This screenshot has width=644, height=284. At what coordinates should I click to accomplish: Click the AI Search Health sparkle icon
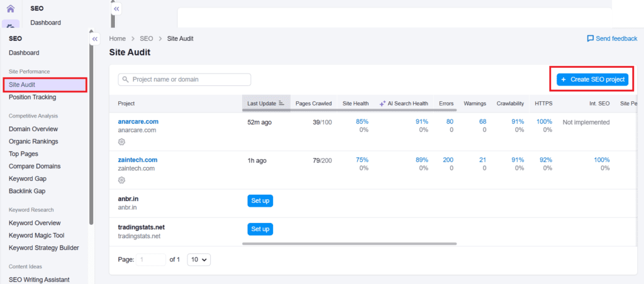[x=382, y=103]
